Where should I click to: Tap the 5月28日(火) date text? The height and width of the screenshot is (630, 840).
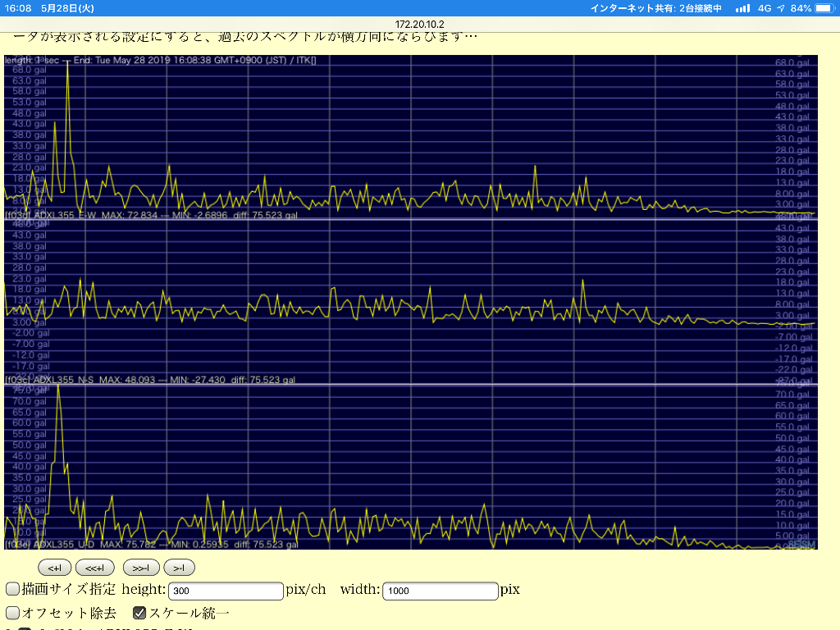point(67,8)
